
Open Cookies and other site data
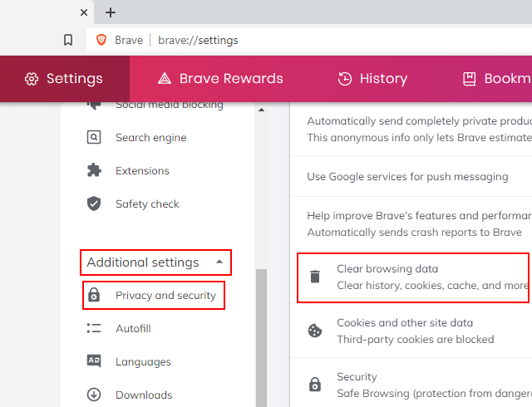tap(411, 331)
